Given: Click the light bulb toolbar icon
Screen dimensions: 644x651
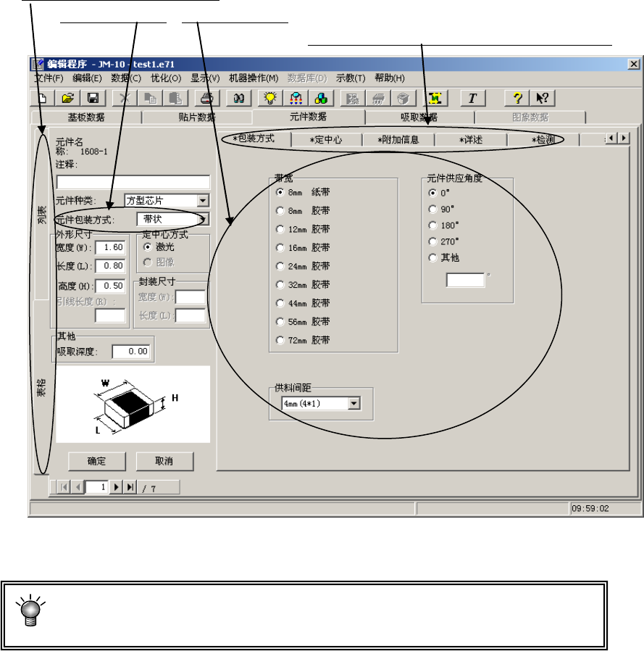Looking at the screenshot, I should tap(270, 98).
